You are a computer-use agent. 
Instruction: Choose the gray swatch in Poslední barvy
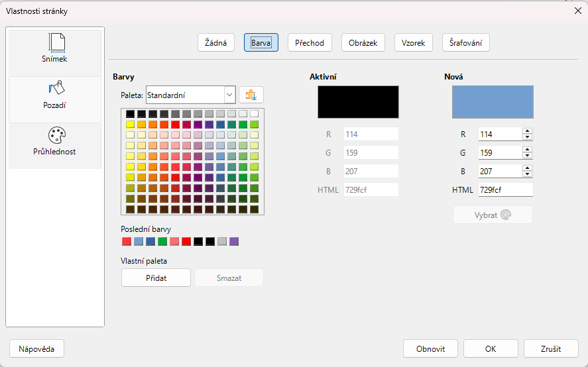point(222,241)
